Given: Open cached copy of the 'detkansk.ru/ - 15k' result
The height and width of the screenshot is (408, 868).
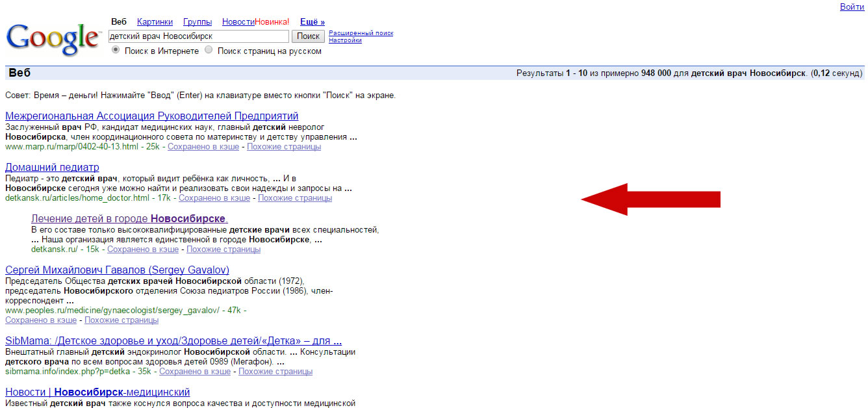Looking at the screenshot, I should tap(143, 249).
